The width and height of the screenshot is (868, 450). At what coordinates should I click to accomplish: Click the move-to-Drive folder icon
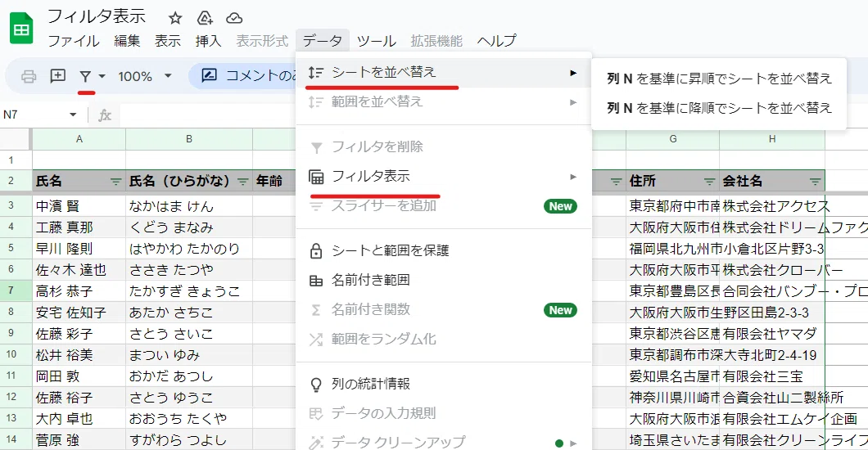(x=205, y=18)
